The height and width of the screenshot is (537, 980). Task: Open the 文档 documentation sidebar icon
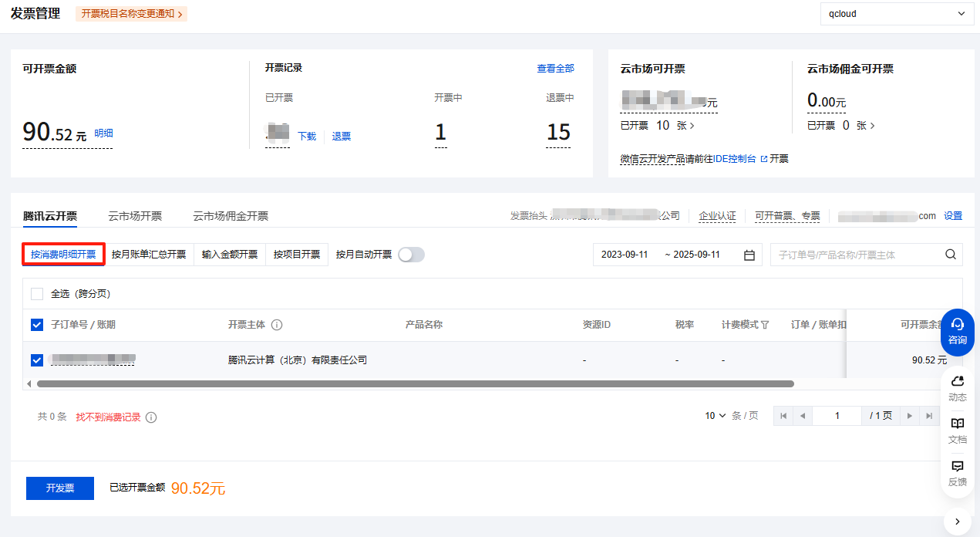click(957, 431)
